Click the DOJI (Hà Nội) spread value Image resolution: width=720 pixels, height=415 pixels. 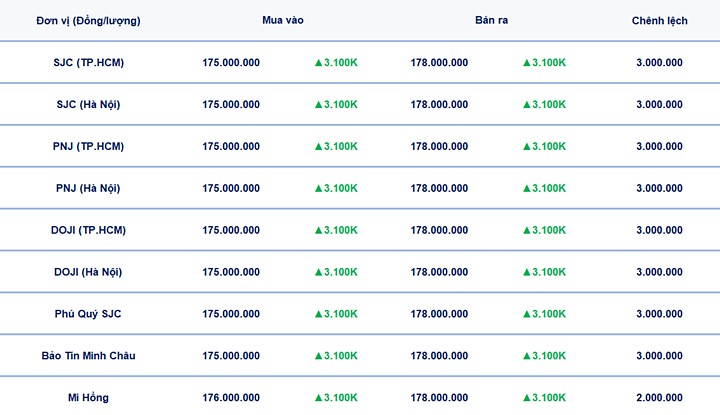pos(659,272)
